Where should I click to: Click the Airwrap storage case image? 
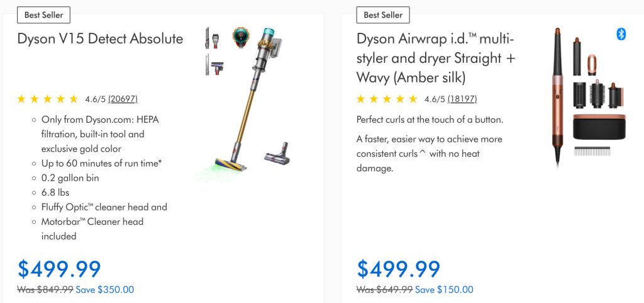click(x=597, y=130)
